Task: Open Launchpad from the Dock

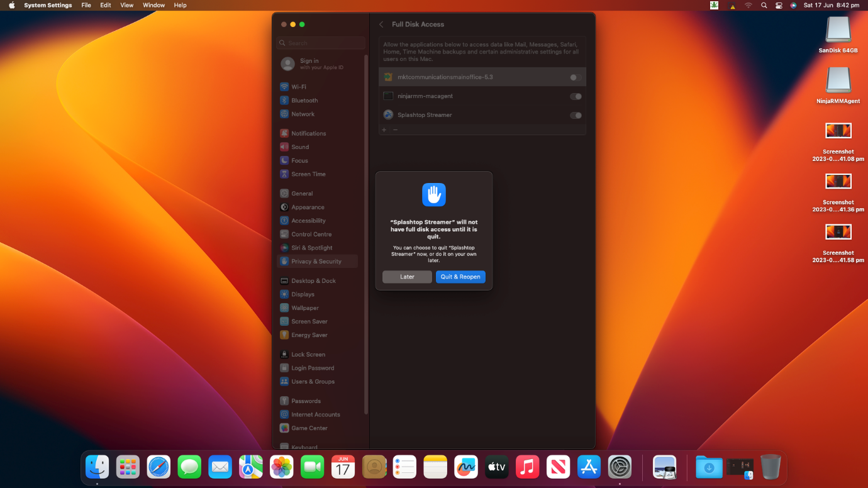Action: click(x=128, y=467)
